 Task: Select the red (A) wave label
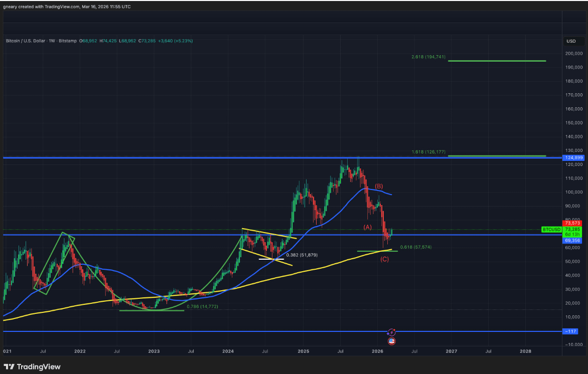(367, 227)
